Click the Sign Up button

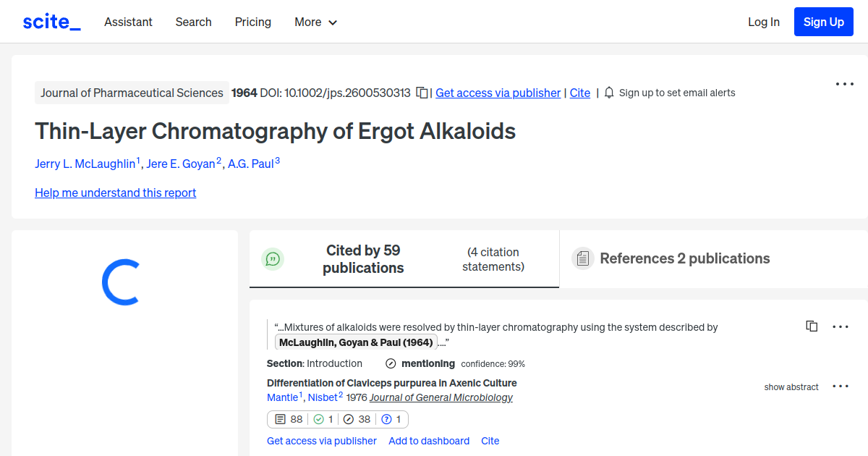click(823, 21)
